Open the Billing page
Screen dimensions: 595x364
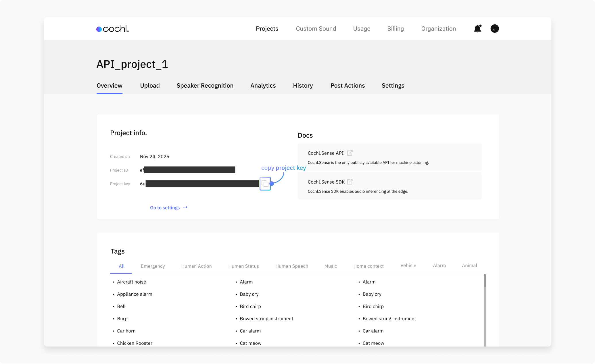pos(396,29)
